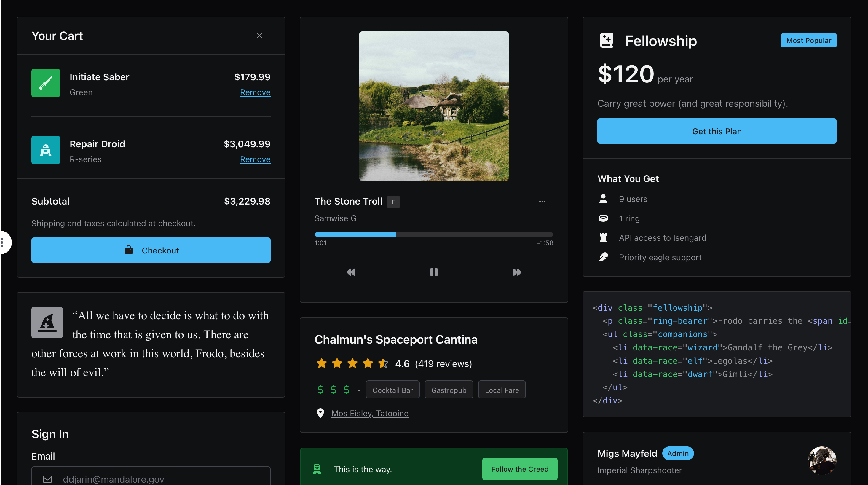Click the envelope icon in Email field
Image resolution: width=868 pixels, height=485 pixels.
coord(47,479)
